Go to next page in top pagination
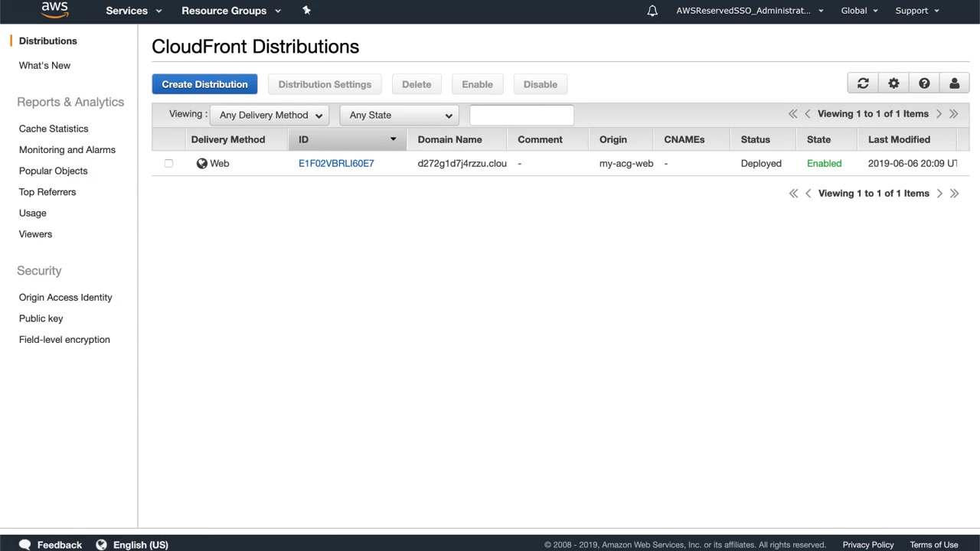The height and width of the screenshot is (551, 980). click(x=939, y=114)
